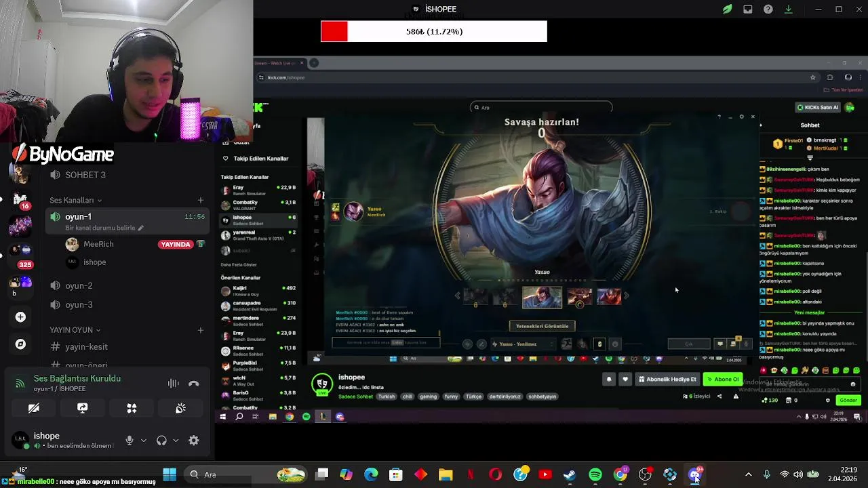Create a channel in YAYIN OYUN
Screen dimensions: 868x488
(x=200, y=330)
